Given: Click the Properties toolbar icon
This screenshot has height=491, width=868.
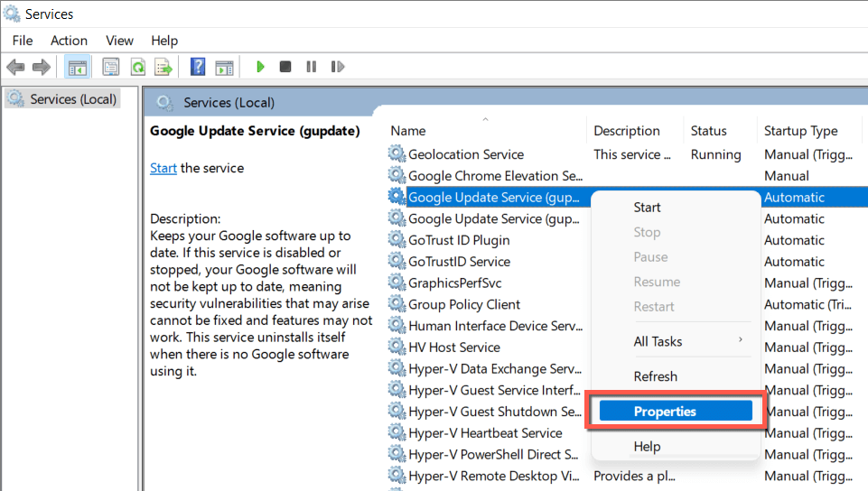Looking at the screenshot, I should tap(110, 67).
